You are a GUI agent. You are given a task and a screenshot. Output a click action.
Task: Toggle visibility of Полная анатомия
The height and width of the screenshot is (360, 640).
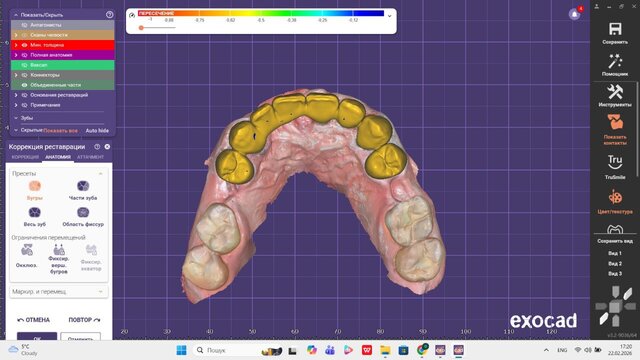pos(24,55)
